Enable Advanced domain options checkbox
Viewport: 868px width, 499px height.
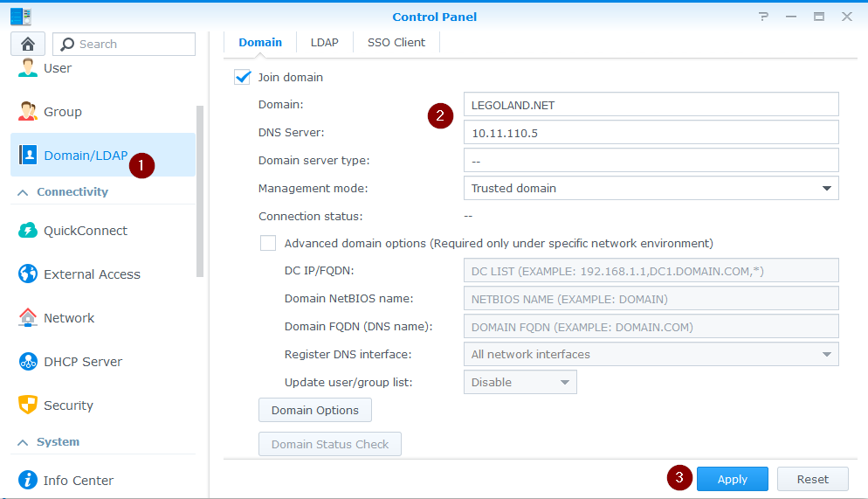pos(268,243)
